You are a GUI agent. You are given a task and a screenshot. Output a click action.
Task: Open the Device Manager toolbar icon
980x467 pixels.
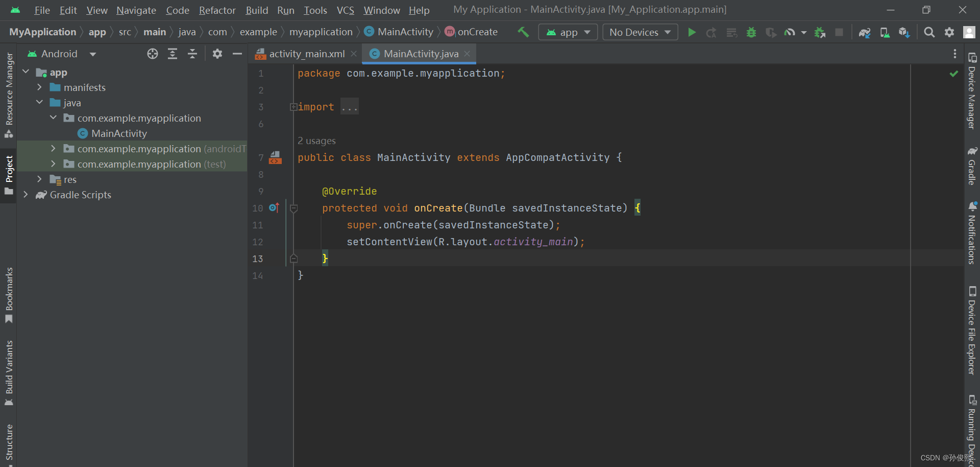(885, 32)
